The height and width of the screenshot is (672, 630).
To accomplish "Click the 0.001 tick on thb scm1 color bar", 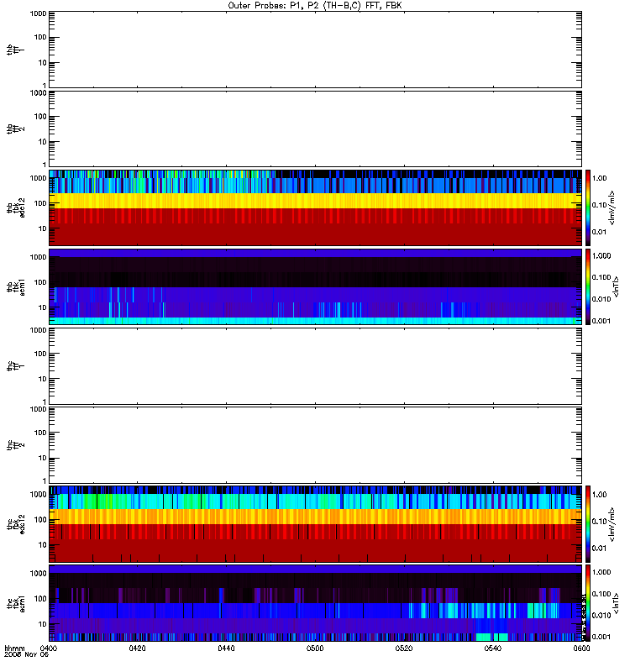I will coord(601,321).
